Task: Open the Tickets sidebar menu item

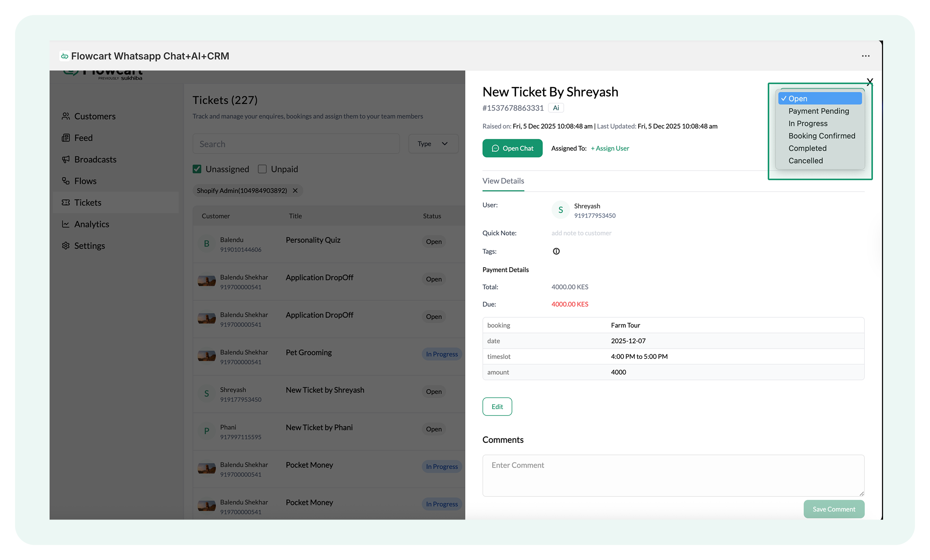Action: [88, 203]
